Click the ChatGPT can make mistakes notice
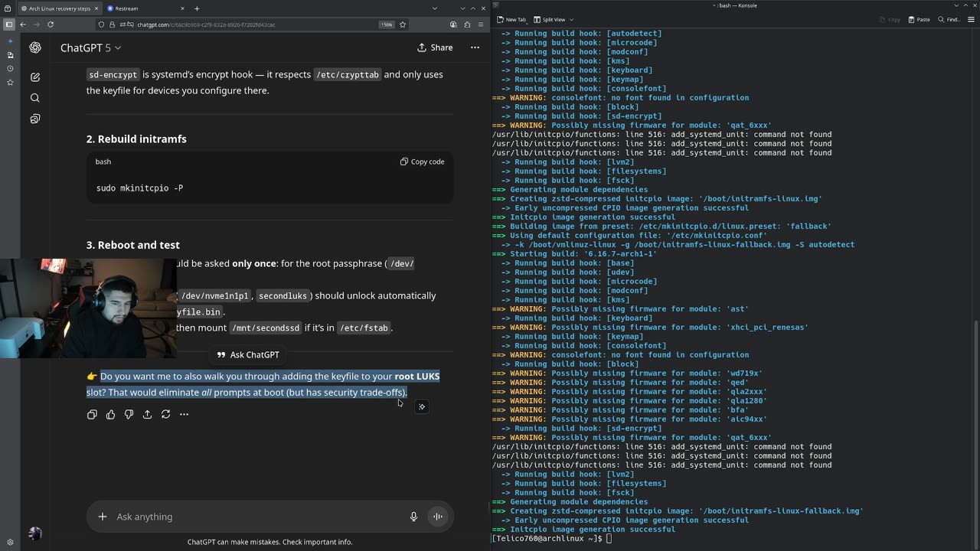This screenshot has height=551, width=980. click(269, 542)
